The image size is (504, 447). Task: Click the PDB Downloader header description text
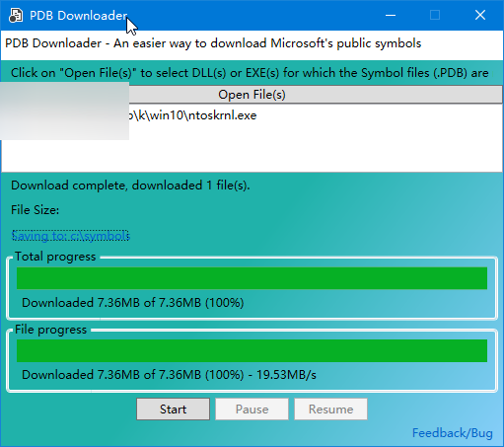pos(213,43)
